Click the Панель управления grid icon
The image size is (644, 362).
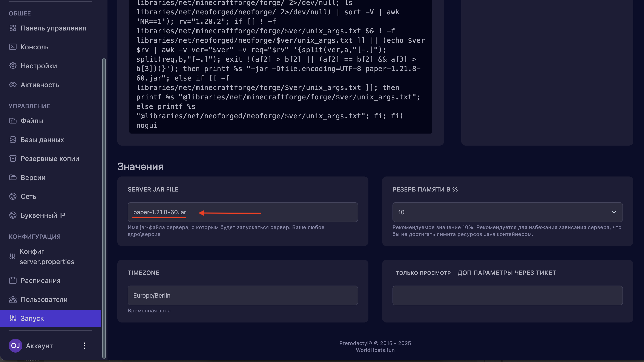(13, 28)
